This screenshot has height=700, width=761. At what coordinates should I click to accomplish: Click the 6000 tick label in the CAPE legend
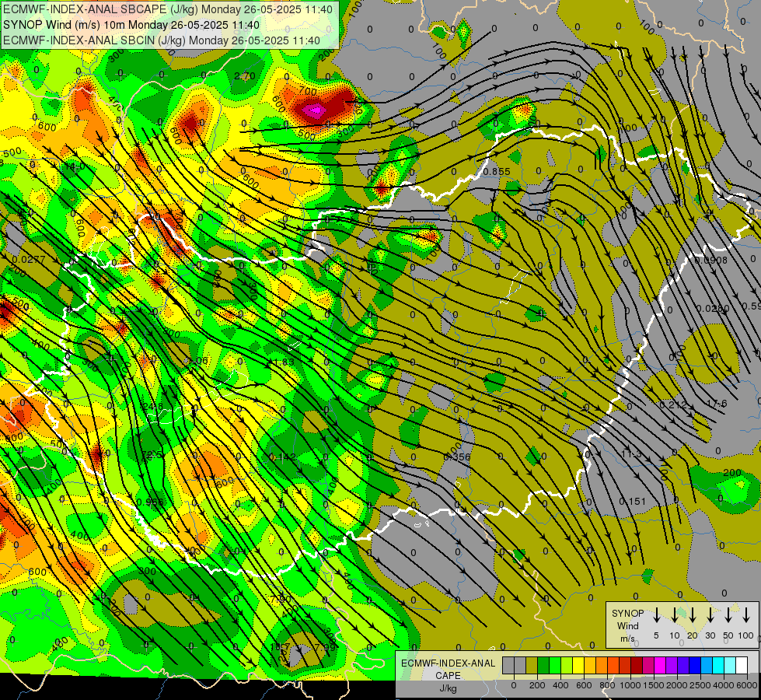click(x=747, y=685)
